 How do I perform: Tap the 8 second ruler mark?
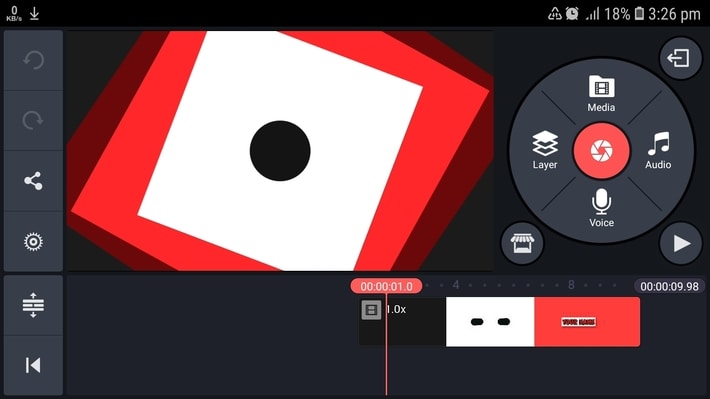pos(571,285)
